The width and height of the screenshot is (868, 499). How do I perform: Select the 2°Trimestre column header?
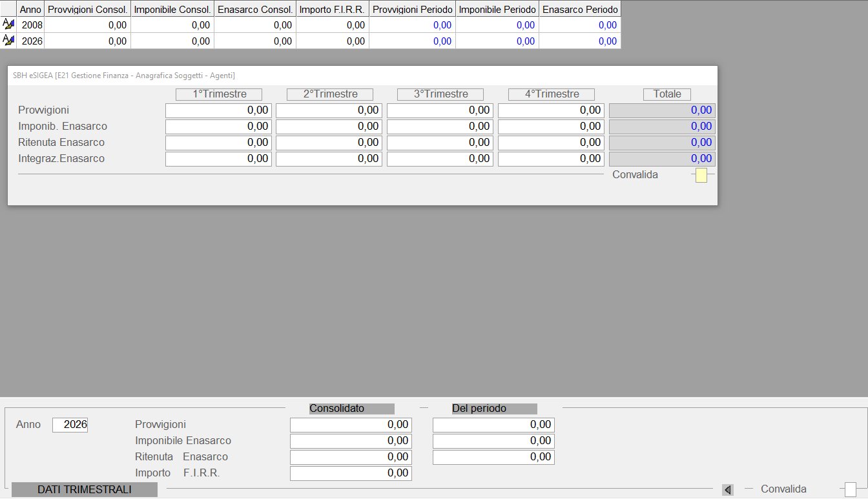tap(330, 94)
